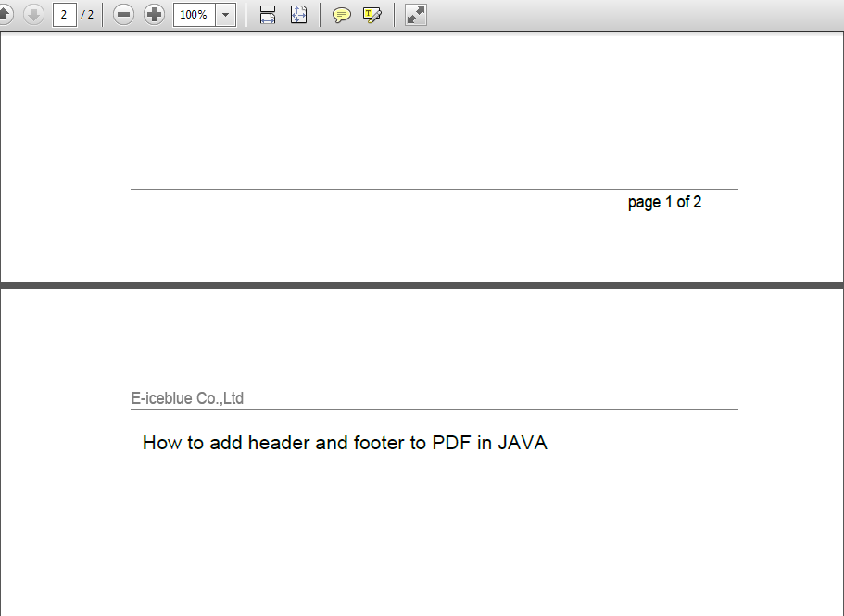Switch to full screen reading mode
This screenshot has width=844, height=616.
[414, 15]
